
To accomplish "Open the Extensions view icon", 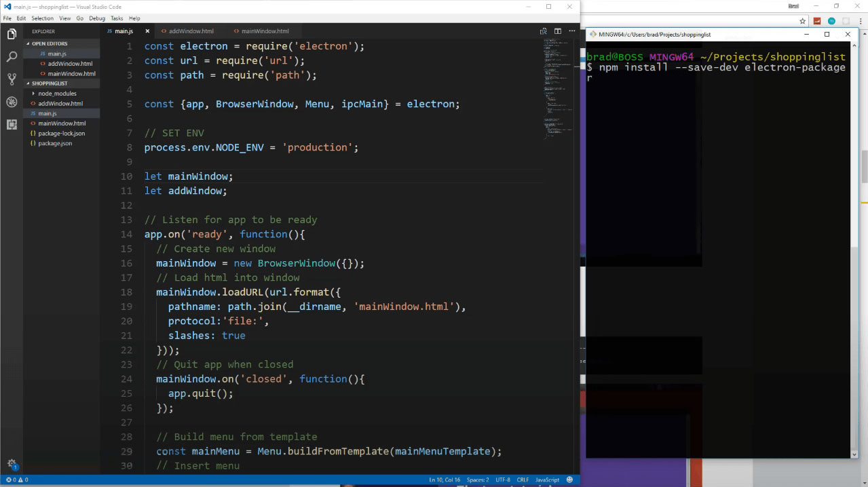I will pos(12,125).
